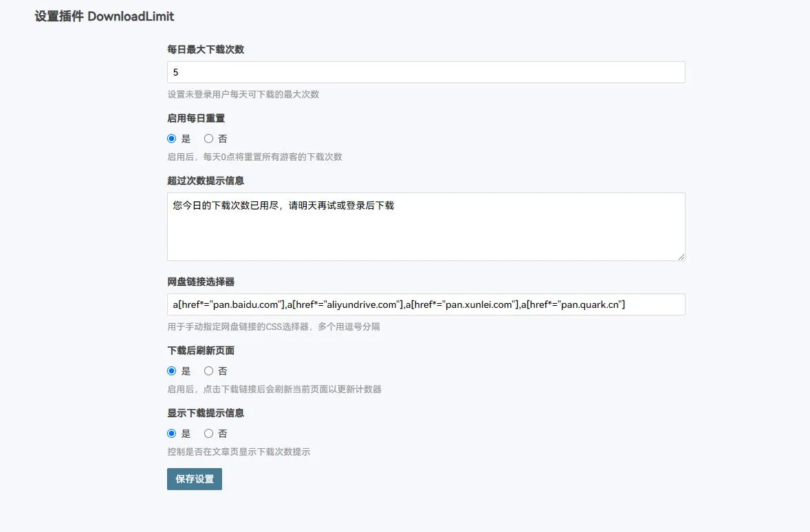Click the 超过次数提示信息 label
Image resolution: width=810 pixels, height=532 pixels.
tap(206, 181)
